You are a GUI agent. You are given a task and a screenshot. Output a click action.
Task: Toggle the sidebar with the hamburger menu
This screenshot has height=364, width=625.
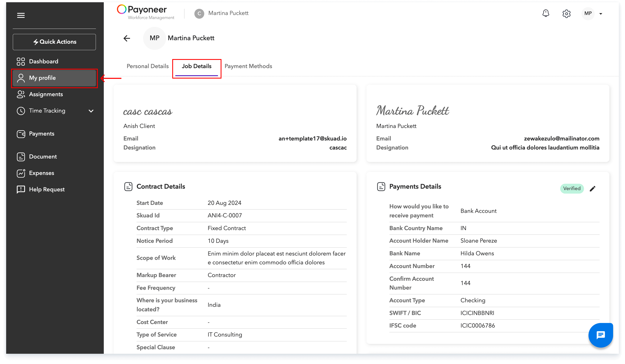tap(21, 15)
